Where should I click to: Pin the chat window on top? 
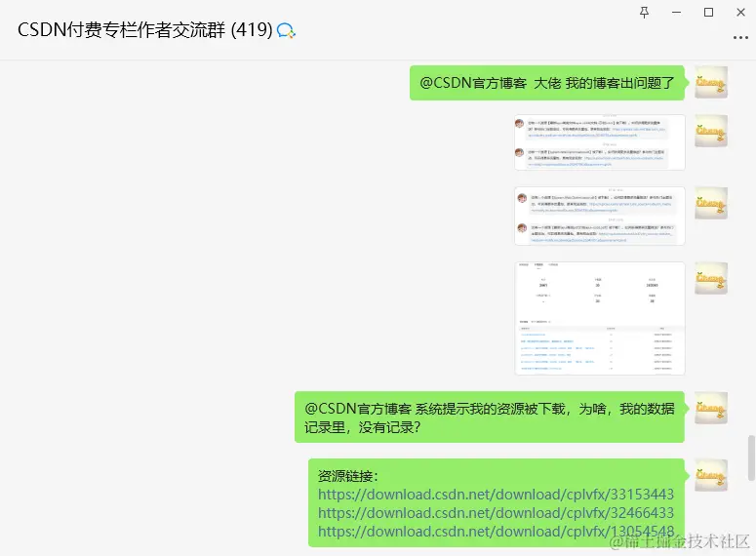644,13
